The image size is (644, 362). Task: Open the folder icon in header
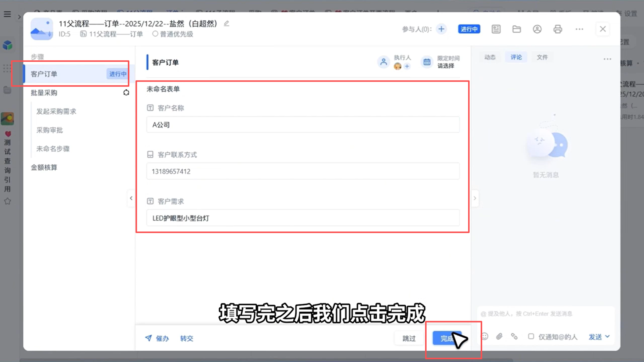tap(516, 29)
